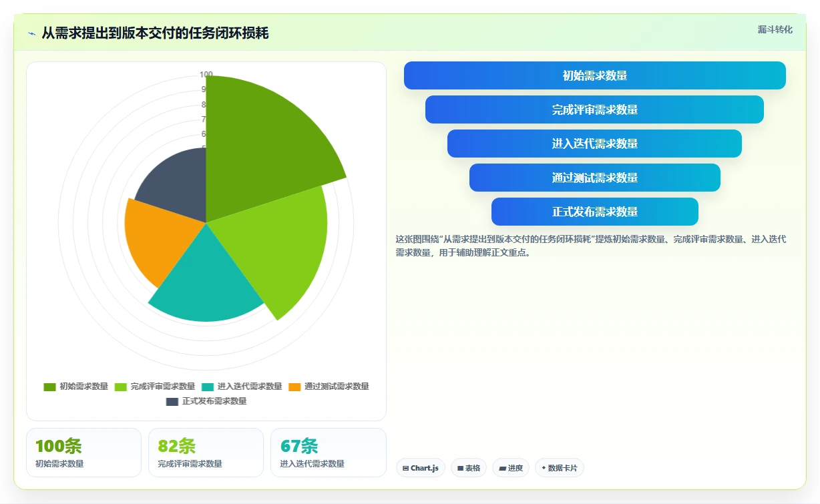Select the 进入迭代需求数量 funnel bar
The width and height of the screenshot is (820, 504).
click(594, 144)
